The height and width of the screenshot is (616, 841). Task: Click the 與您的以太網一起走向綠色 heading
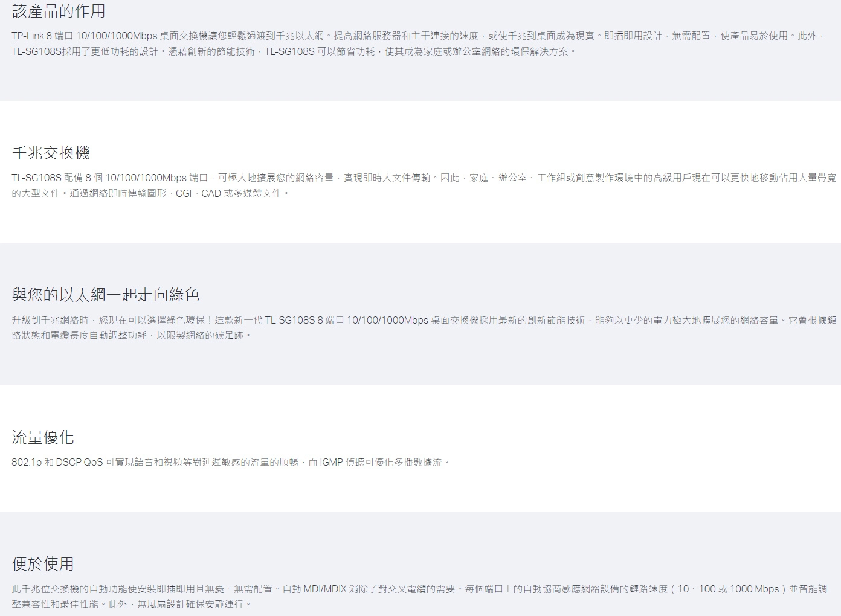(x=105, y=295)
